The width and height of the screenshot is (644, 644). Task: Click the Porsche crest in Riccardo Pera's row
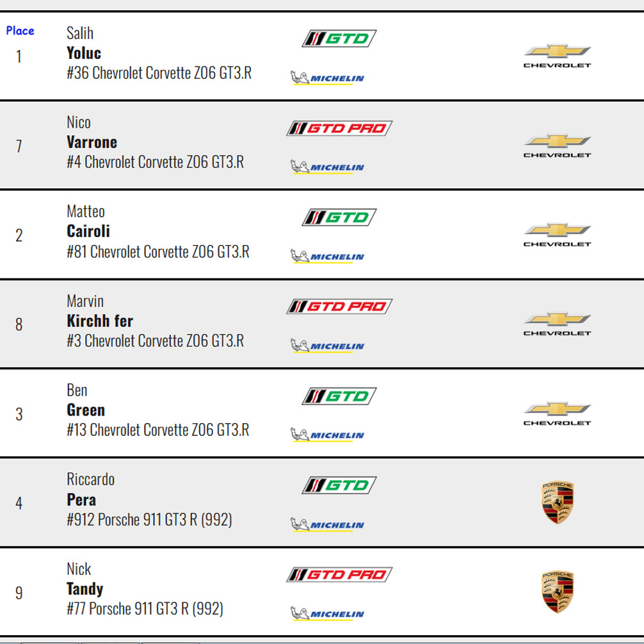click(x=558, y=503)
